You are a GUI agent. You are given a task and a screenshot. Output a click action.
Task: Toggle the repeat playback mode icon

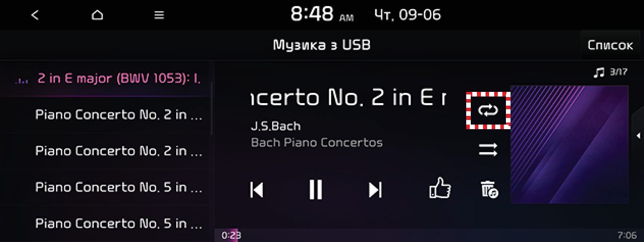488,110
